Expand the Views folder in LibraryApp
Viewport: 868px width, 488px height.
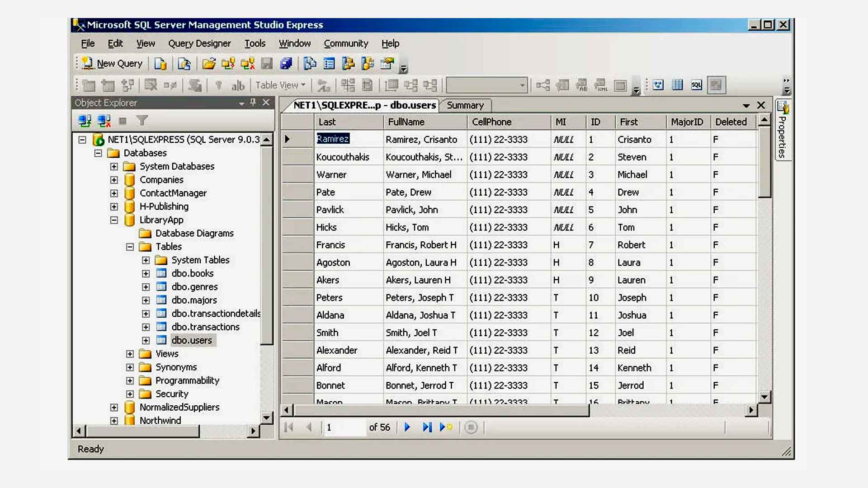[x=130, y=353]
